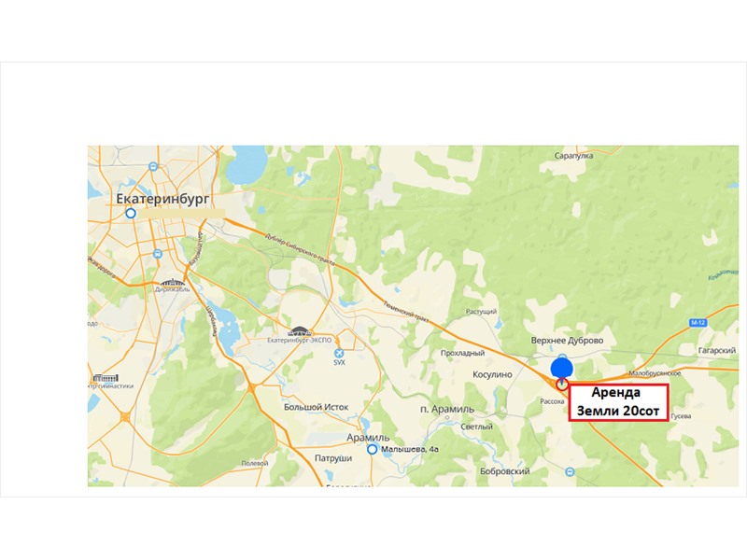Click the small red circle under pin
The height and width of the screenshot is (560, 747).
(x=562, y=384)
